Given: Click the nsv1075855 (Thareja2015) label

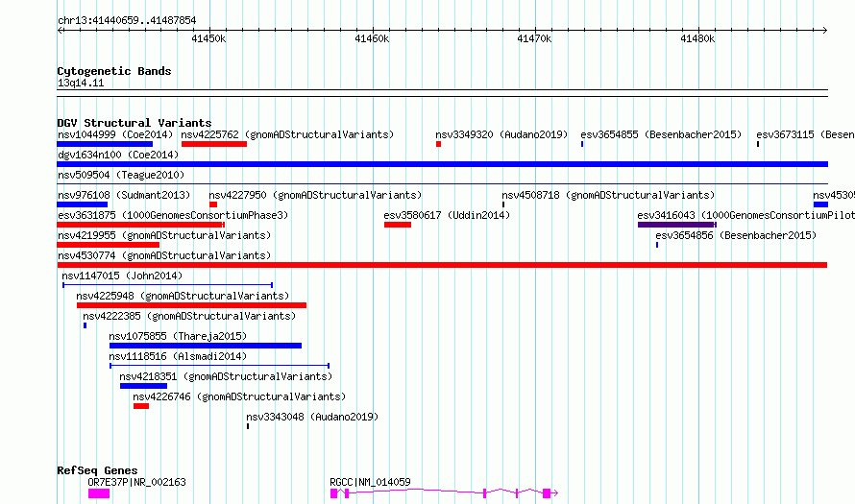Looking at the screenshot, I should (x=178, y=336).
